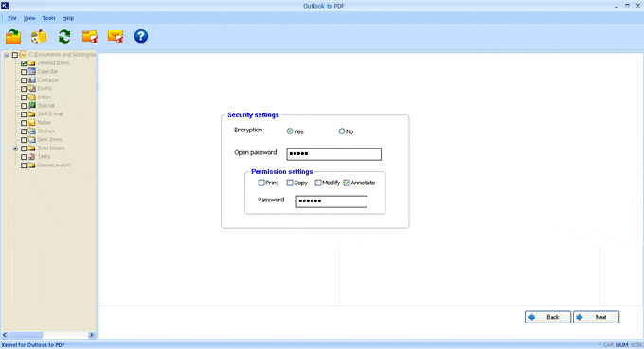This screenshot has width=644, height=349.
Task: Select the Contacts folder label
Action: pos(47,80)
